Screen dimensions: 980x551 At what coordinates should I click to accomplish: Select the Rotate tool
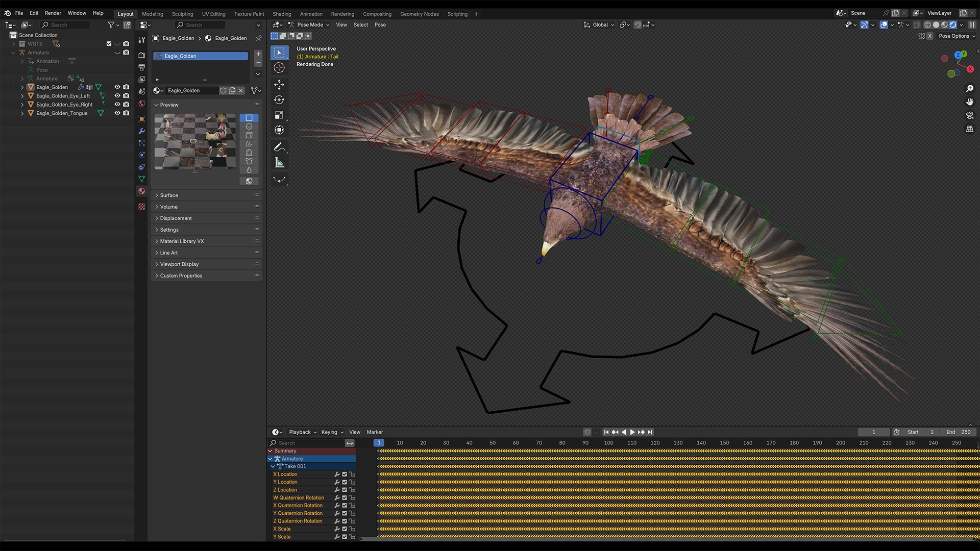279,100
